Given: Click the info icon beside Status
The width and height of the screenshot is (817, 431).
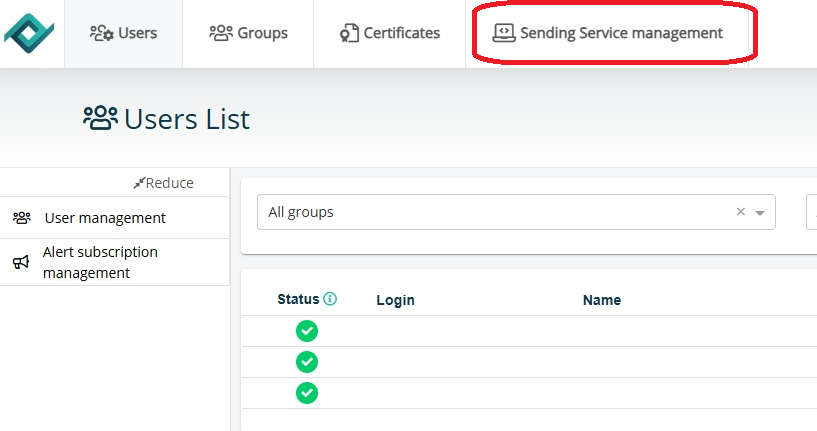Looking at the screenshot, I should 330,299.
